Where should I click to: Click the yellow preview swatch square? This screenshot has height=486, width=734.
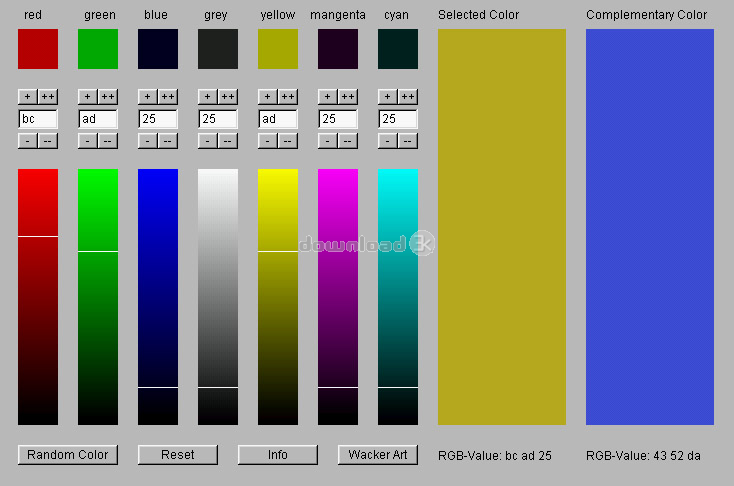coord(278,49)
